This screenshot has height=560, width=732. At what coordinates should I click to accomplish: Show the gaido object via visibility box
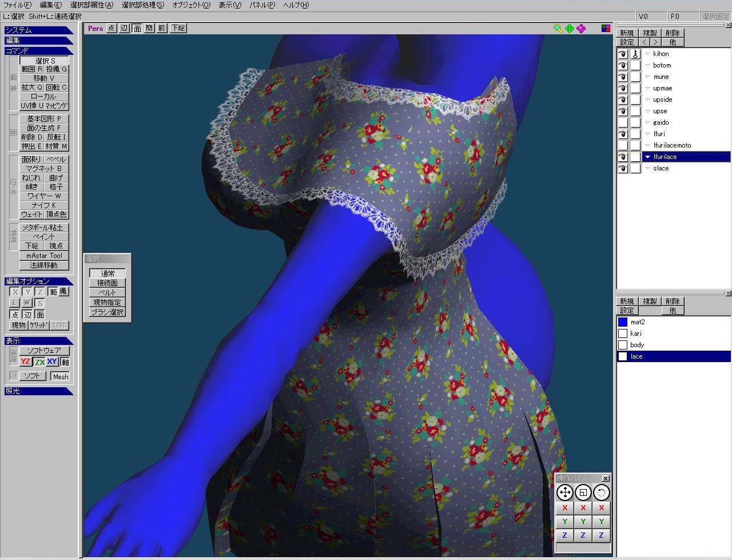tap(623, 122)
